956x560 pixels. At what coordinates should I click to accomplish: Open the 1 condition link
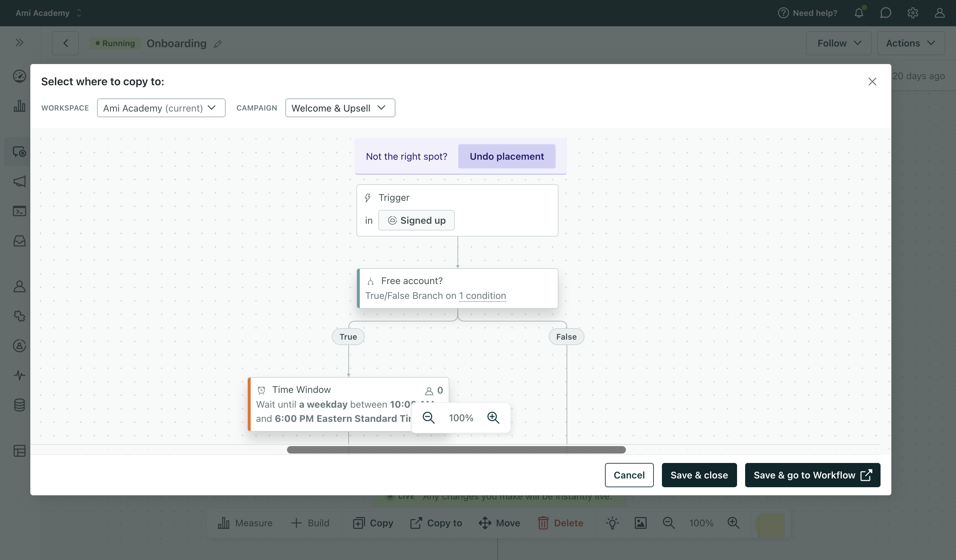pyautogui.click(x=482, y=295)
